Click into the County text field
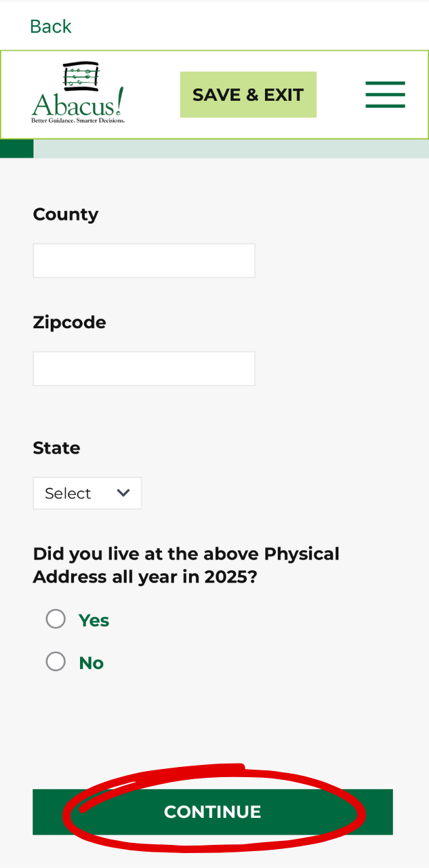 point(144,261)
